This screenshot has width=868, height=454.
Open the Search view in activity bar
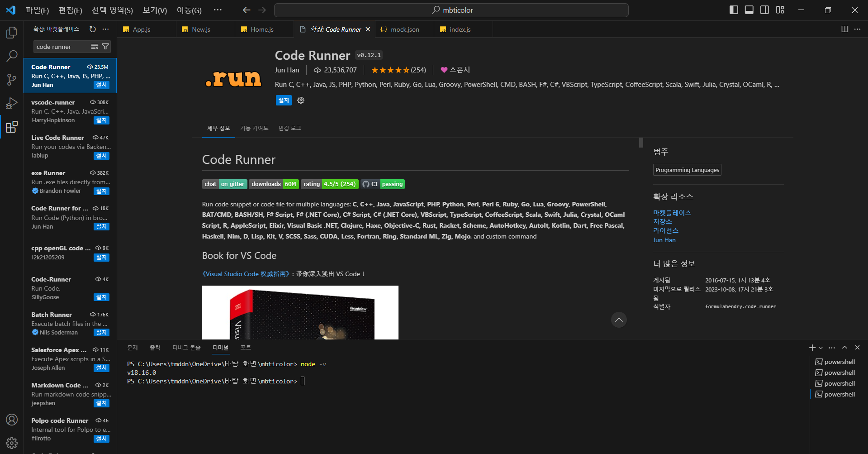coord(12,56)
